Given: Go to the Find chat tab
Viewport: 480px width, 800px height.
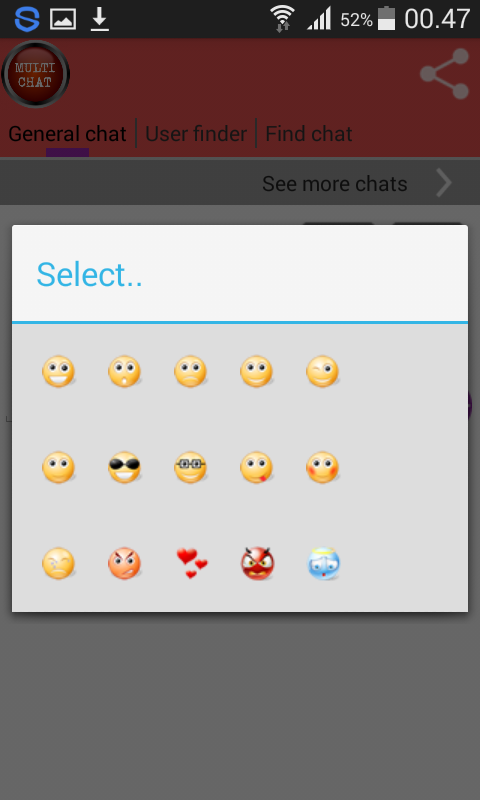Looking at the screenshot, I should 309,134.
